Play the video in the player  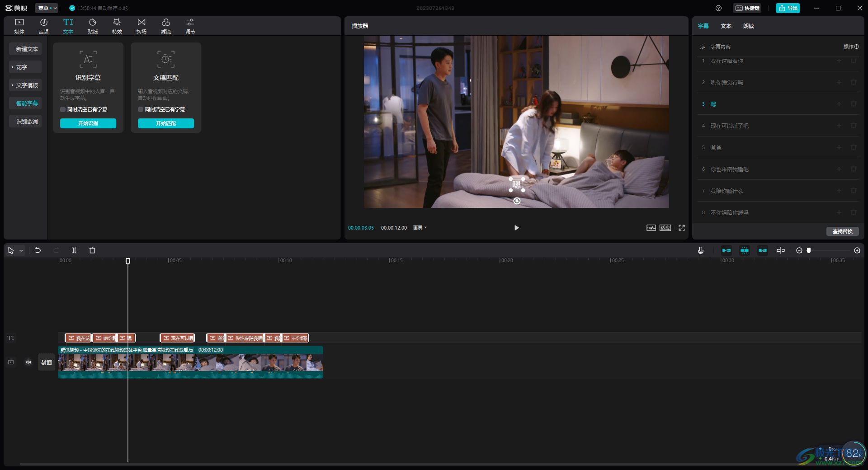[x=516, y=228]
